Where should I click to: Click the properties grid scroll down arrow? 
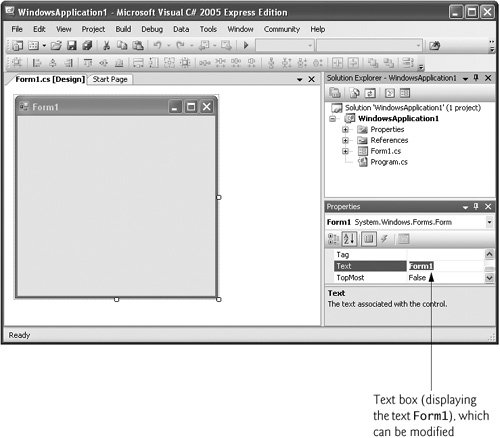click(489, 277)
